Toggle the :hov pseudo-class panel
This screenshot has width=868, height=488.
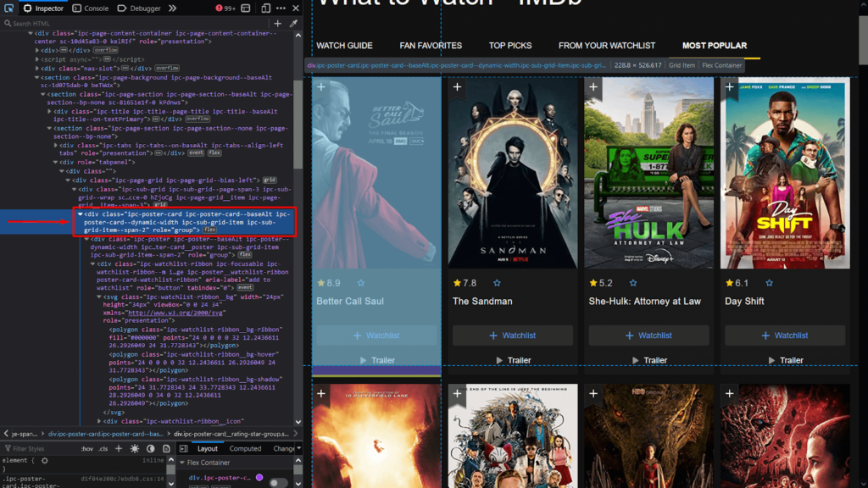tap(86, 448)
